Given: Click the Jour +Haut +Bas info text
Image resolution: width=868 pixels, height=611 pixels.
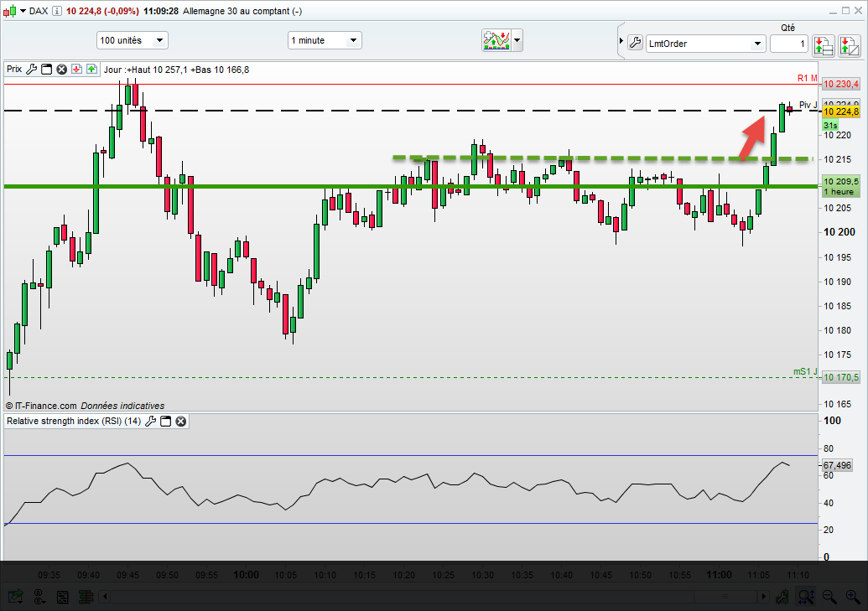Looking at the screenshot, I should pos(176,70).
